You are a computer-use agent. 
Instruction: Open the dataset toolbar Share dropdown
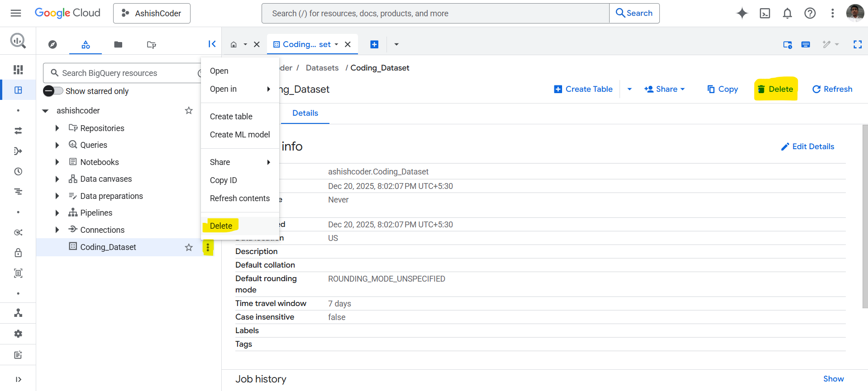click(x=664, y=89)
